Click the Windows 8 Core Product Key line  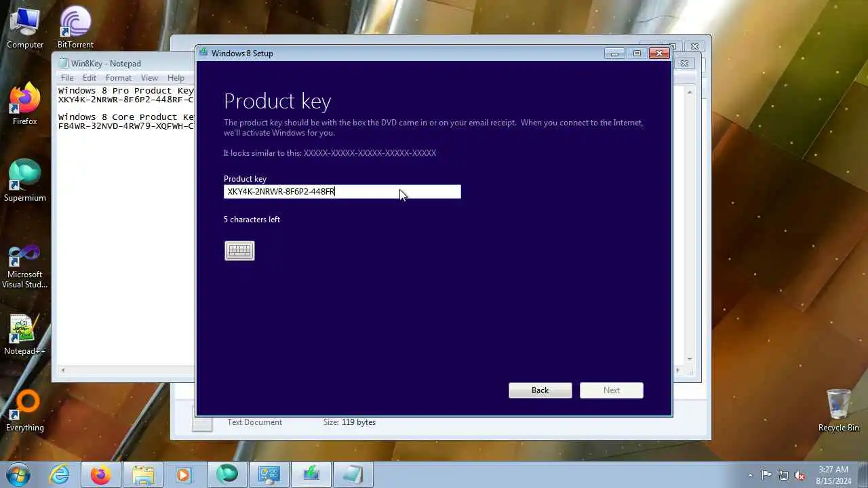[x=126, y=117]
